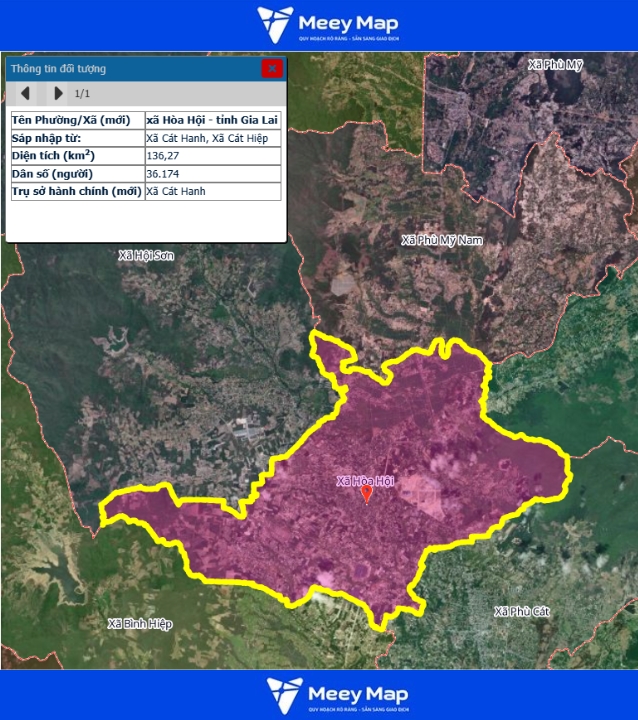Select the Xã Hòa Hội map label
Viewport: 638px width, 720px height.
pyautogui.click(x=365, y=480)
